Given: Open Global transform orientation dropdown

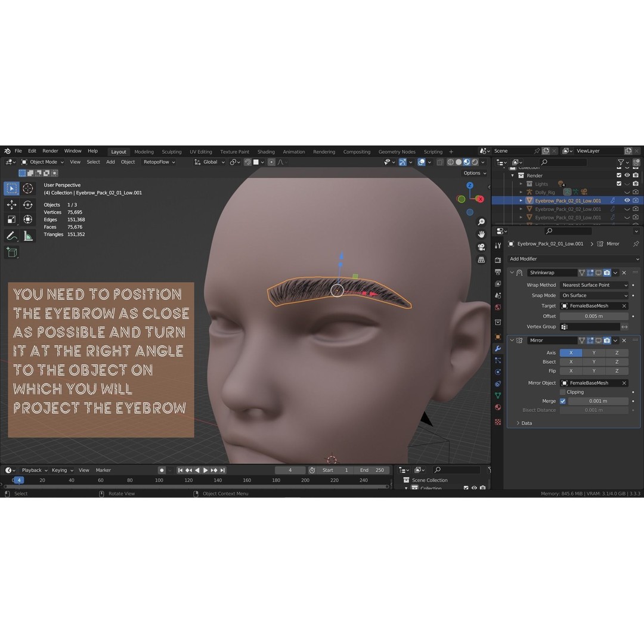Looking at the screenshot, I should pyautogui.click(x=209, y=162).
